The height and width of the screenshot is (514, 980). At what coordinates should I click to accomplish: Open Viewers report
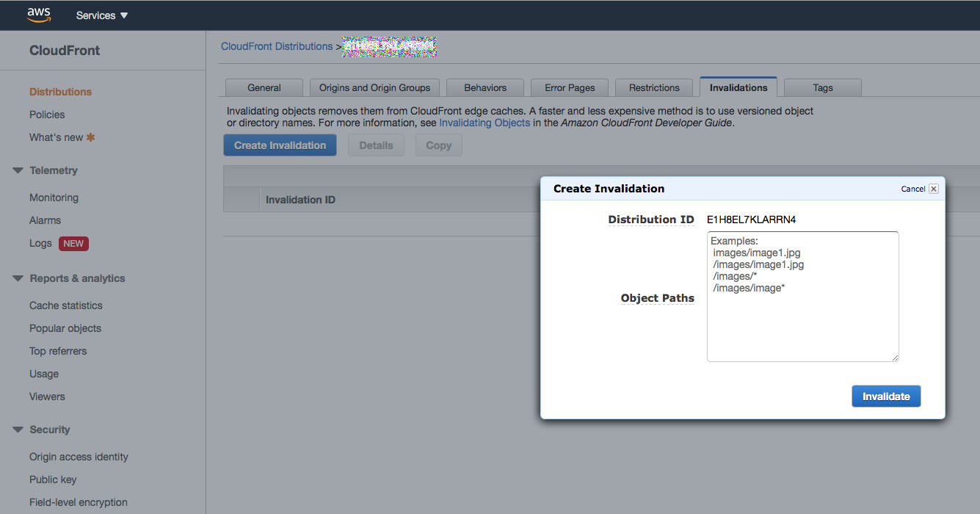click(47, 397)
